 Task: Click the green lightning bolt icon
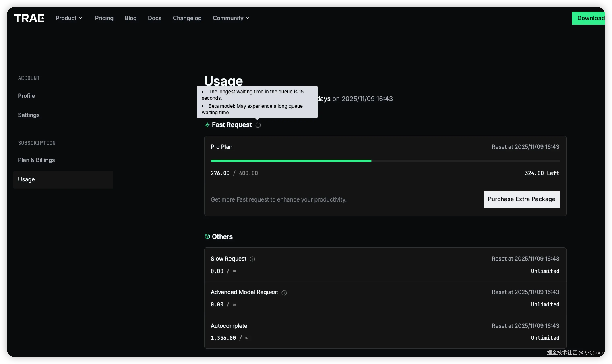207,125
